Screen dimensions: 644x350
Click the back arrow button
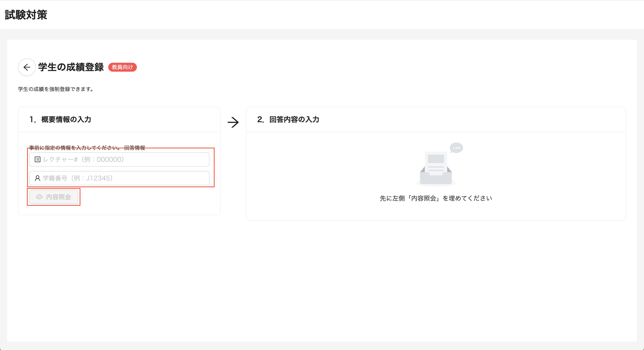pyautogui.click(x=27, y=67)
